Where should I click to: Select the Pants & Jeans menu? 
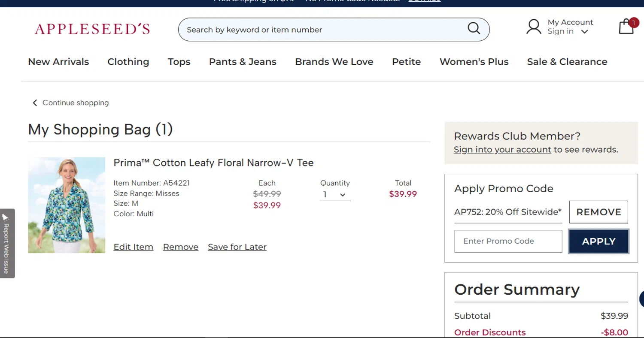pos(243,62)
